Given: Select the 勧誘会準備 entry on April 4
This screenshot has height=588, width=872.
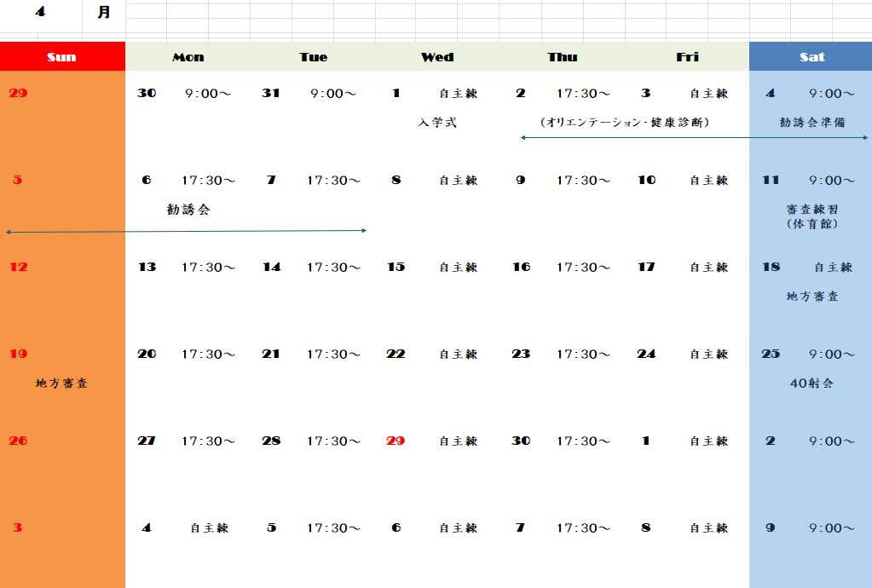Looking at the screenshot, I should (811, 122).
